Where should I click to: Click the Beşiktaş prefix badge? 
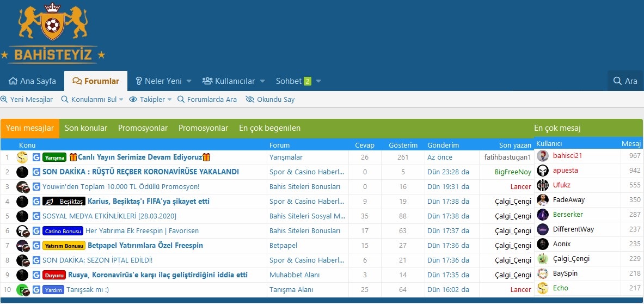point(64,201)
